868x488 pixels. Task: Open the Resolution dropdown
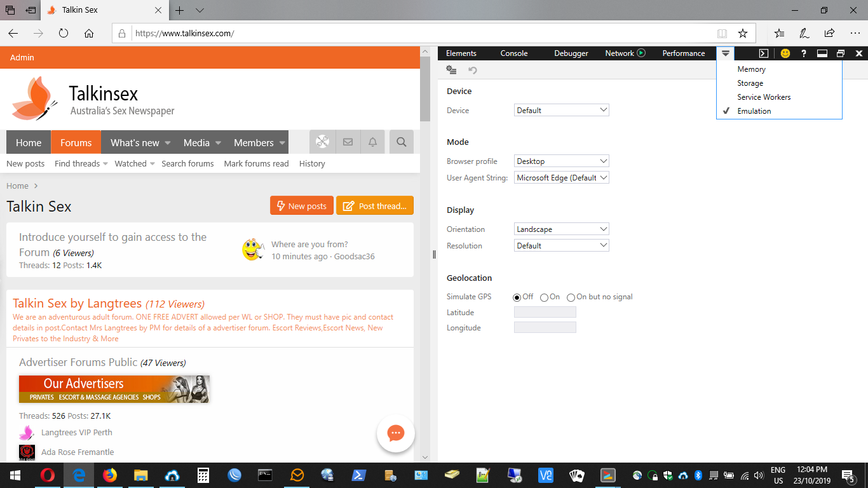tap(561, 245)
